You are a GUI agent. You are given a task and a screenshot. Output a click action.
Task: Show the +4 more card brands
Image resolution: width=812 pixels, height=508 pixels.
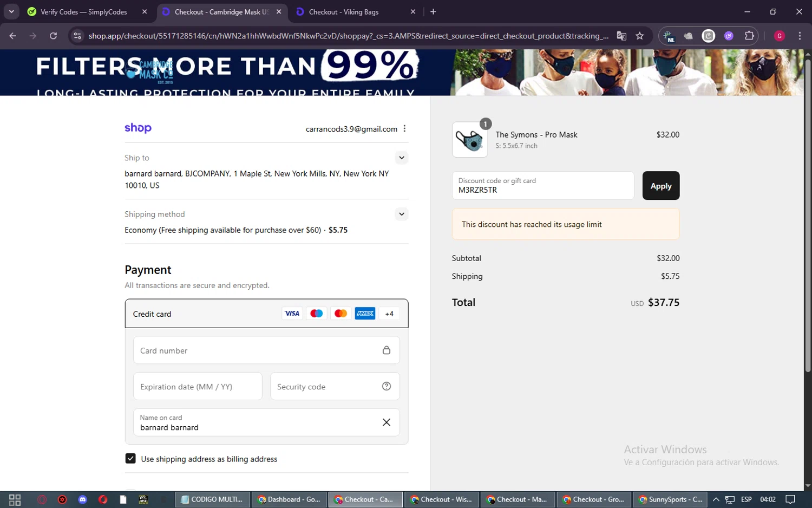tap(389, 314)
